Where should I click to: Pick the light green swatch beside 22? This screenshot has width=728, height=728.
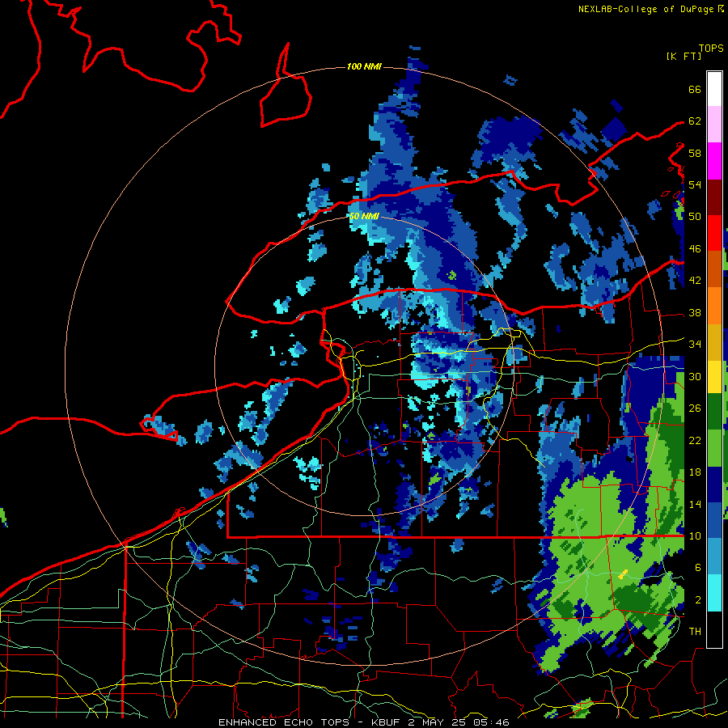coord(714,448)
